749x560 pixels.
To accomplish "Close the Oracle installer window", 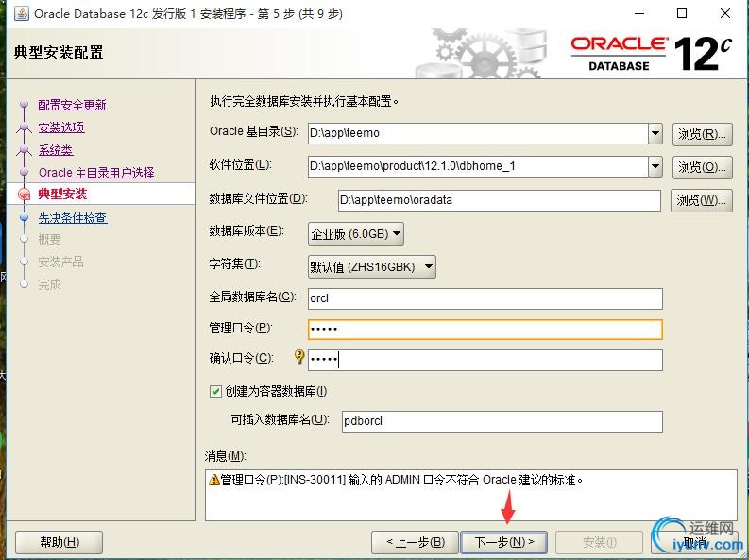I will (725, 13).
